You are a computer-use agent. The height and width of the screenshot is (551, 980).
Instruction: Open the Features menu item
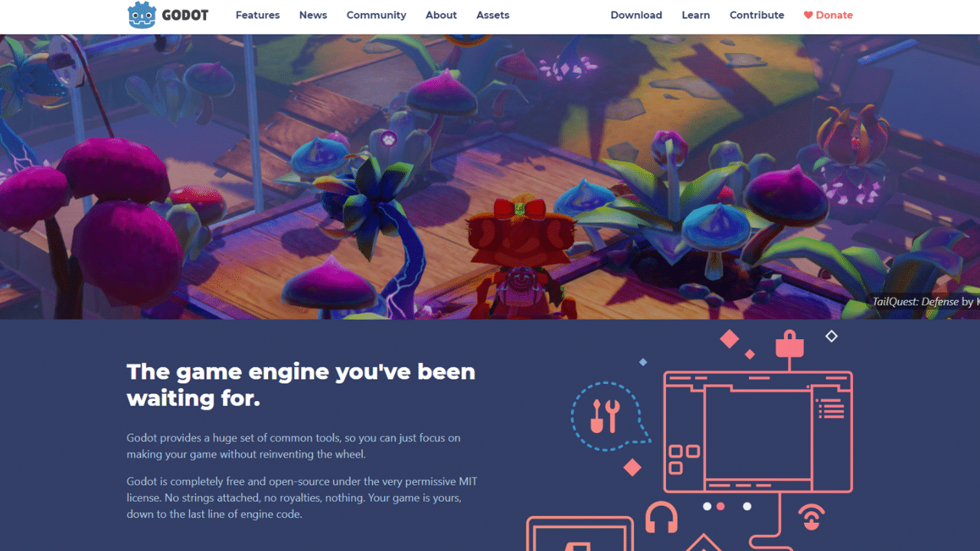257,15
